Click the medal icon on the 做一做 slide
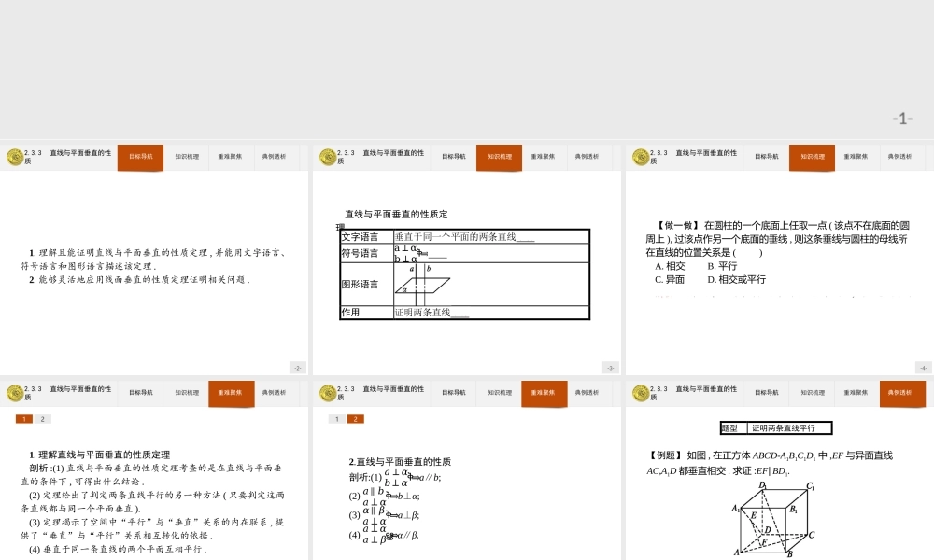This screenshot has height=560, width=934. pyautogui.click(x=639, y=157)
